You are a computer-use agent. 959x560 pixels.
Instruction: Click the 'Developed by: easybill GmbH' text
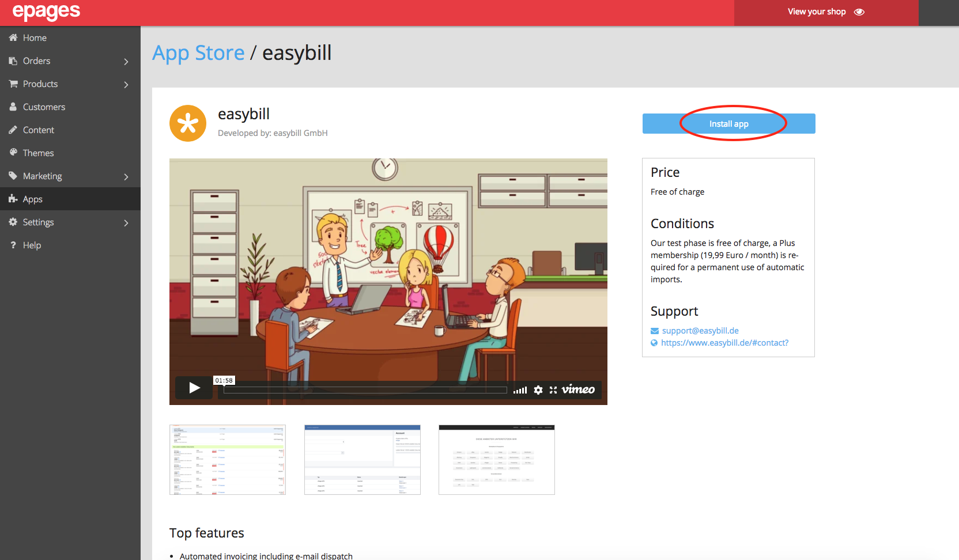click(273, 133)
